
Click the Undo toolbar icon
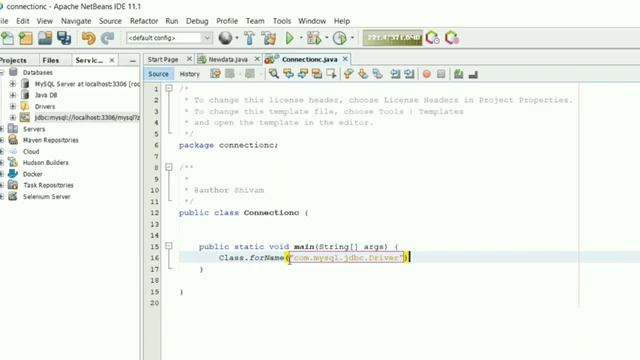pyautogui.click(x=88, y=38)
